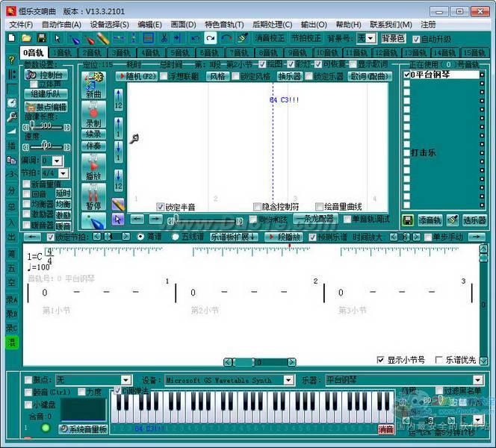Select the red pen tool in toolbar
This screenshot has width=496, height=448.
coord(89,39)
